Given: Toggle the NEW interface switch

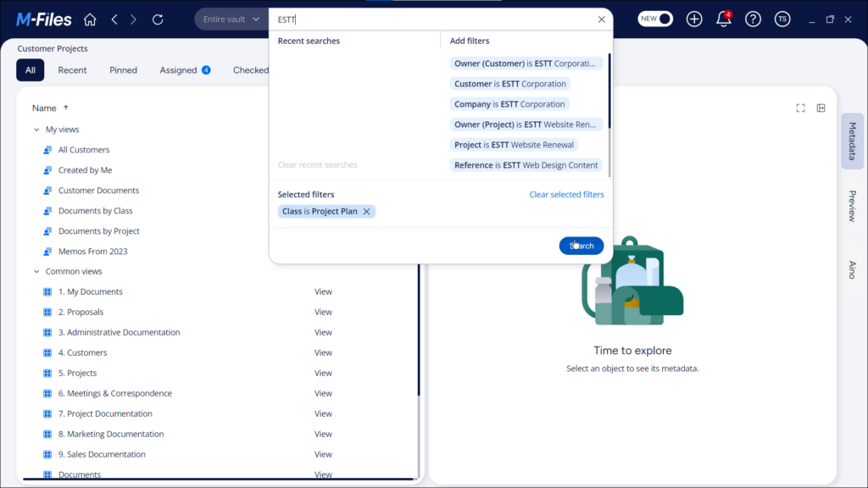Looking at the screenshot, I should click(654, 18).
